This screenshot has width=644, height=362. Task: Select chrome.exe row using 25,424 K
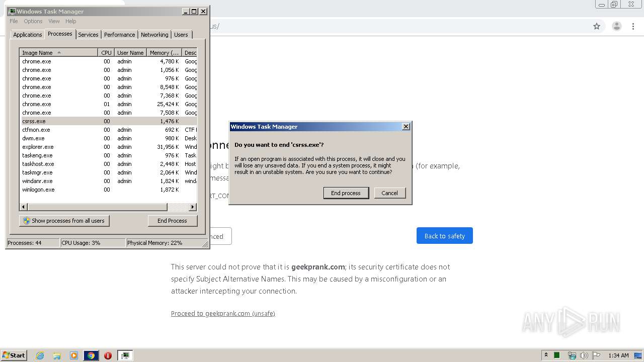point(108,104)
